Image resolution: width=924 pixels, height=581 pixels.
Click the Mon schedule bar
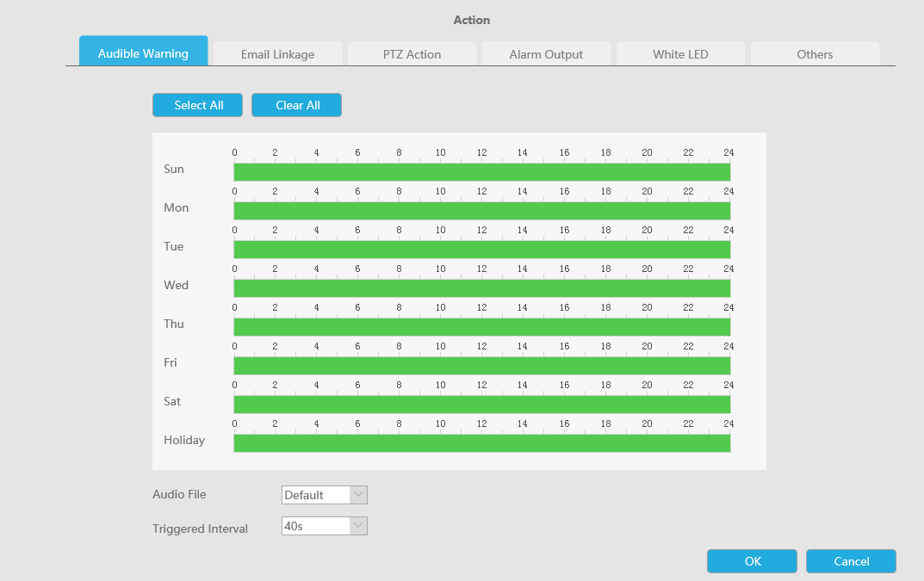click(x=482, y=211)
